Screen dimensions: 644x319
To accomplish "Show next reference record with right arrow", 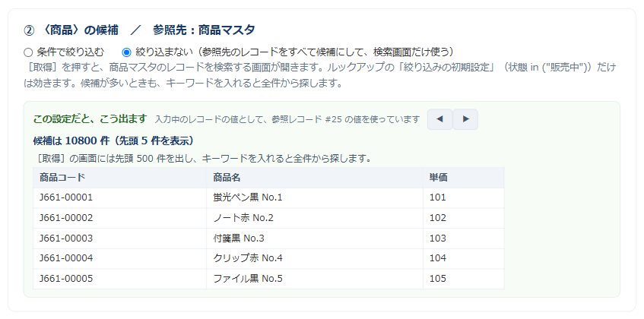I will tap(465, 119).
